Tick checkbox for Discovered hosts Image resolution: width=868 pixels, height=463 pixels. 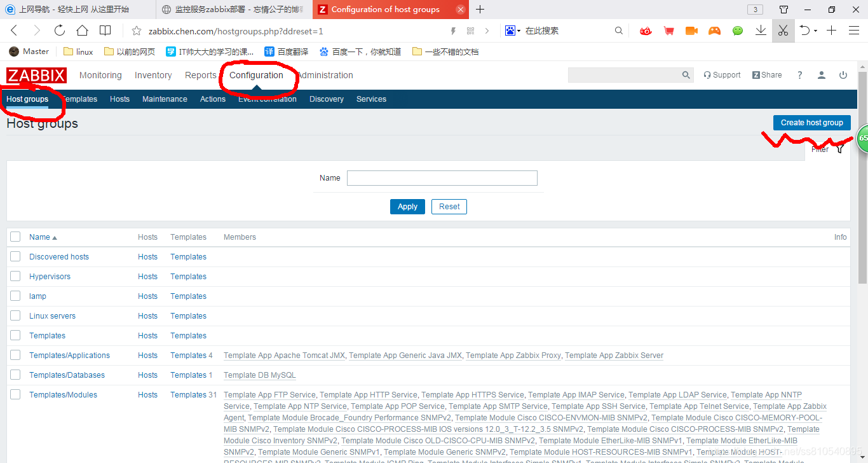pos(15,256)
